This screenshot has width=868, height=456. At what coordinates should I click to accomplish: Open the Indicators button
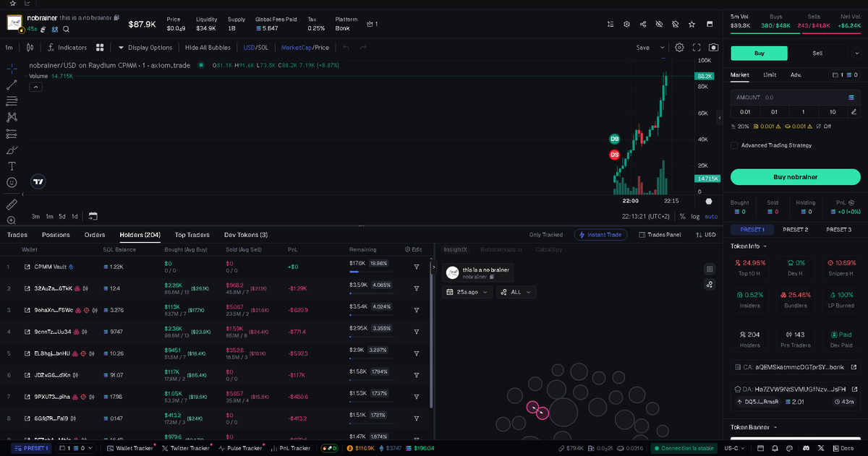coord(66,48)
